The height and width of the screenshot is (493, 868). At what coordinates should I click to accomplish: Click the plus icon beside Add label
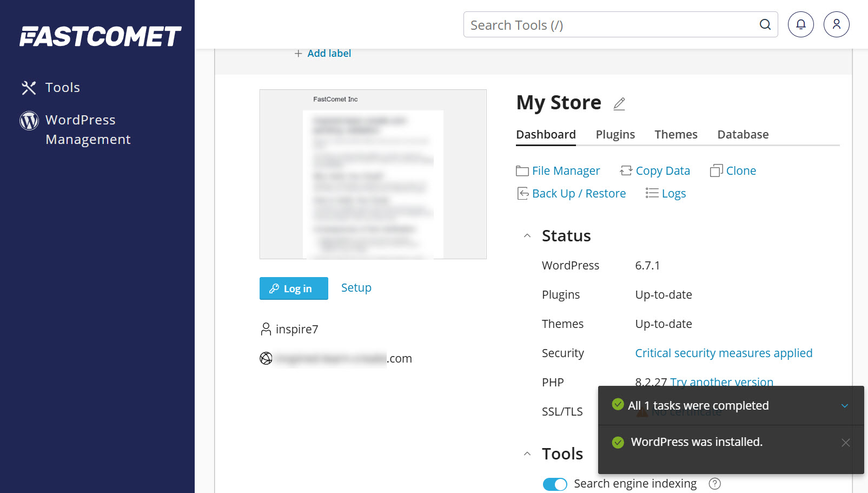[298, 54]
